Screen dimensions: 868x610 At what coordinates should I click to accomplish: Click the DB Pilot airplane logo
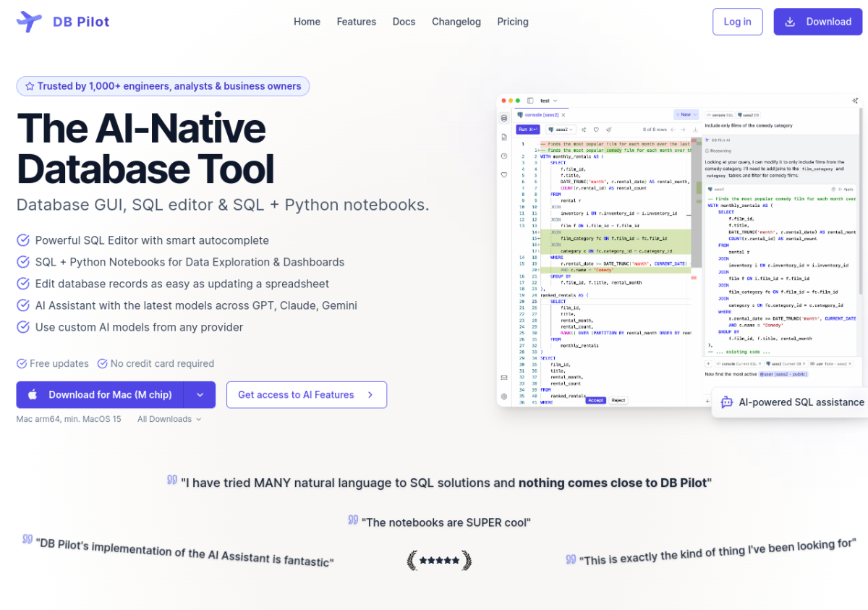click(x=29, y=22)
